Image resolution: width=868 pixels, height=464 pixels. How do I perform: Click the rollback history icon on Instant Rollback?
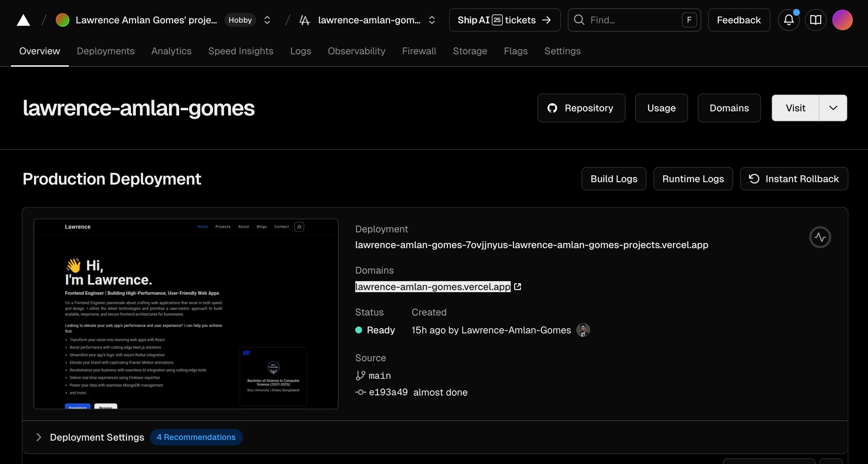pos(755,179)
